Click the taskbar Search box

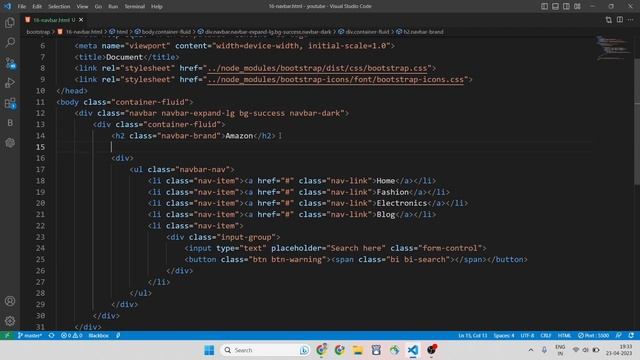(265, 350)
